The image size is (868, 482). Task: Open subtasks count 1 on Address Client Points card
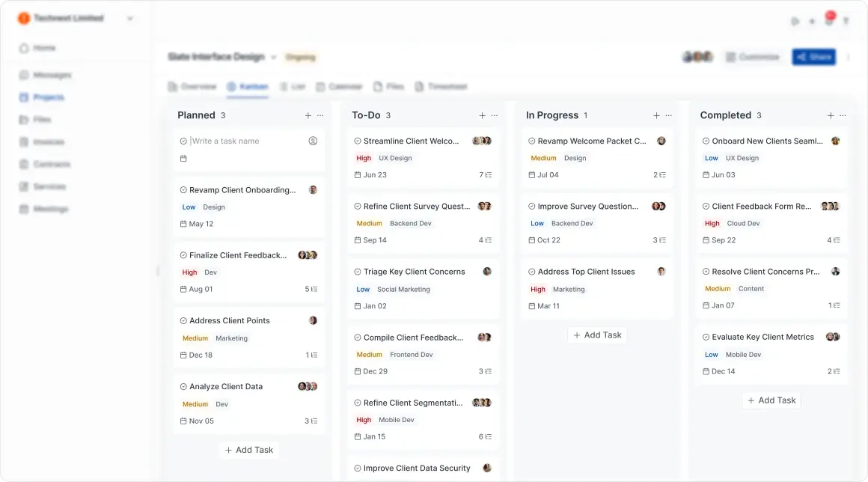[312, 356]
